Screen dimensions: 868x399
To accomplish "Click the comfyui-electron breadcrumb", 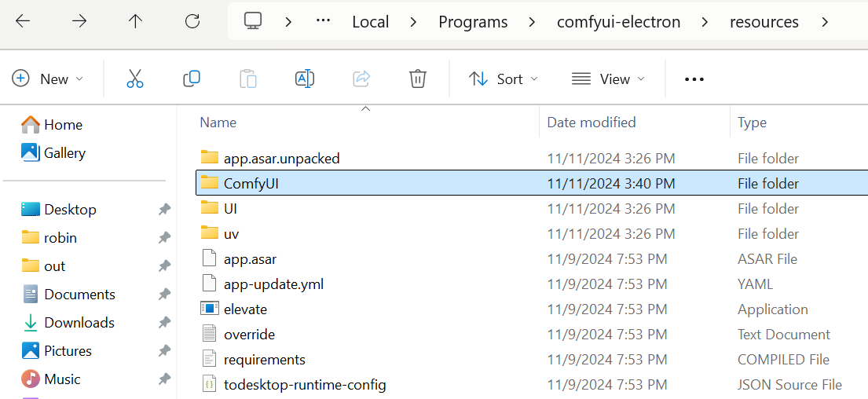I will pyautogui.click(x=618, y=22).
